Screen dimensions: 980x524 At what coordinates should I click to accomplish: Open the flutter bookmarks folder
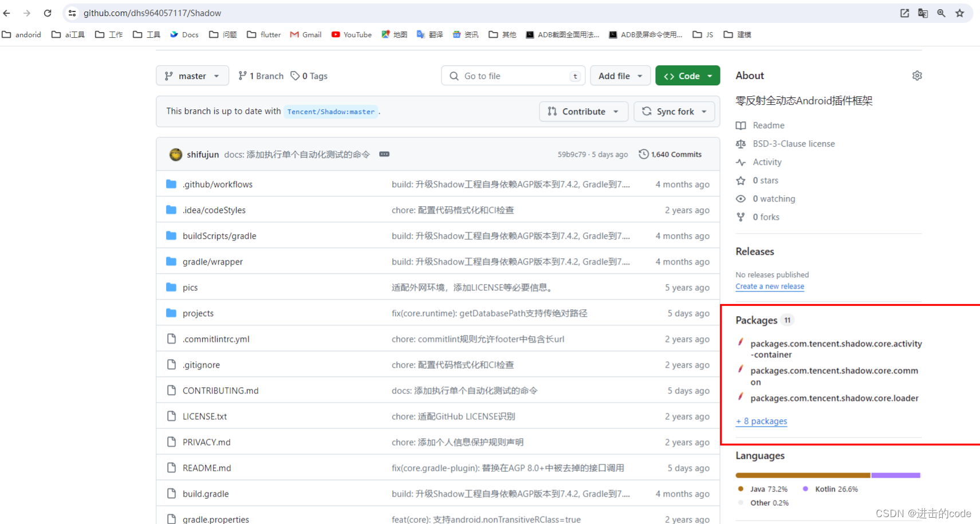tap(264, 34)
